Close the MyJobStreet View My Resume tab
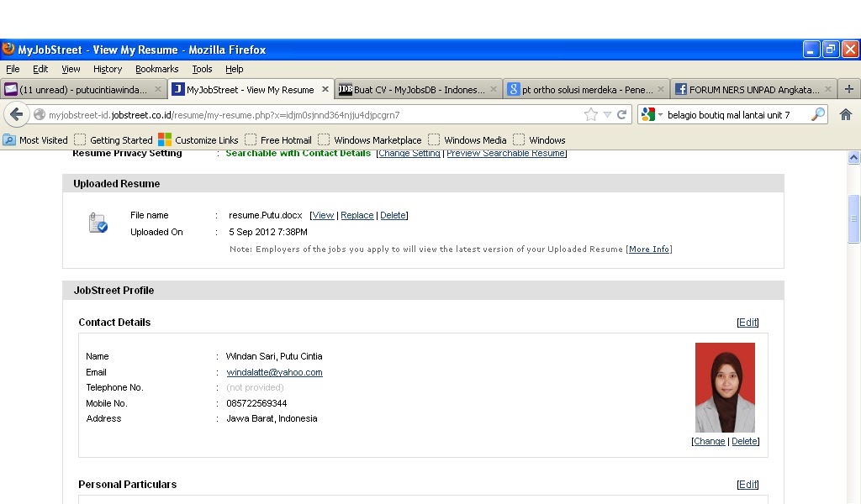 pos(325,89)
